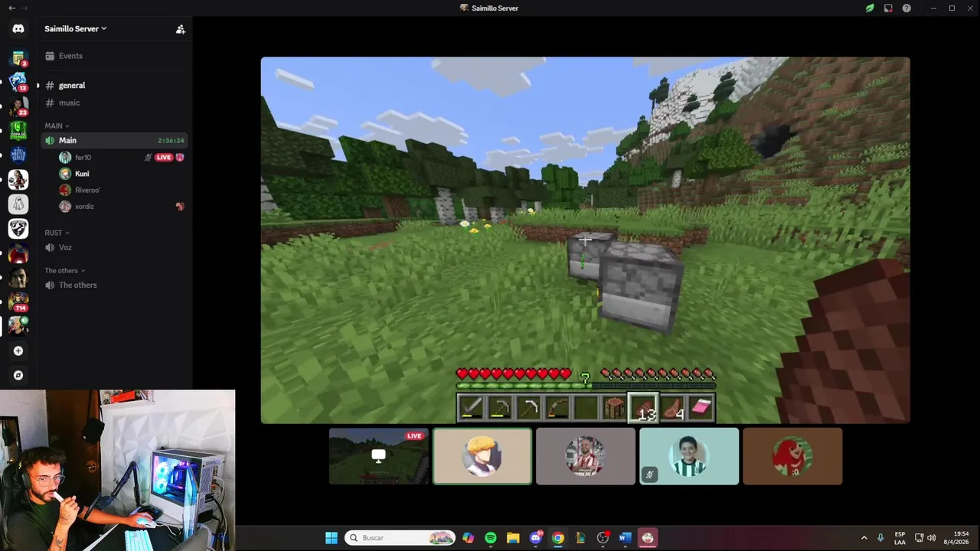Image resolution: width=980 pixels, height=551 pixels.
Task: Click the invite people icon next to the server name
Action: pos(181,29)
